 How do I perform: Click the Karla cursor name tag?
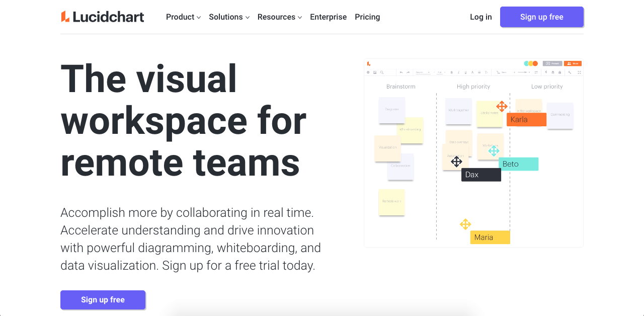[526, 119]
